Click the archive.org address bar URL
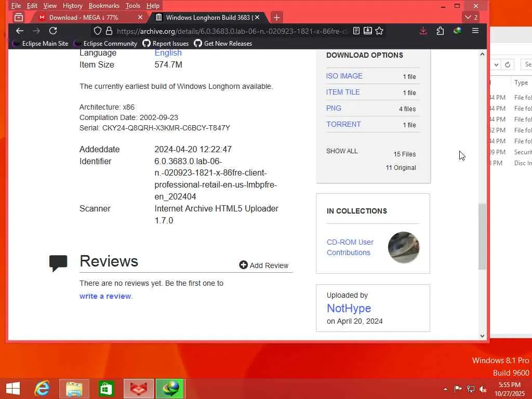532x399 pixels. point(232,31)
